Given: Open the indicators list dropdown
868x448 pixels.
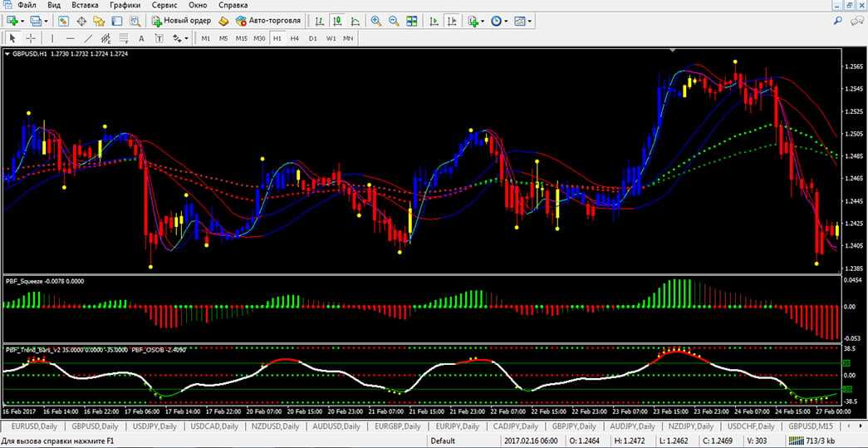Looking at the screenshot, I should 484,21.
